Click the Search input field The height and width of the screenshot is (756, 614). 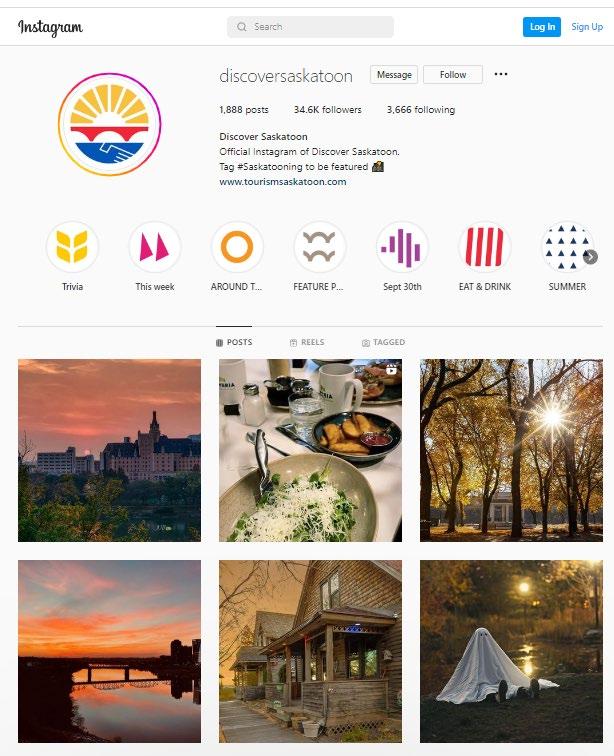tap(310, 27)
